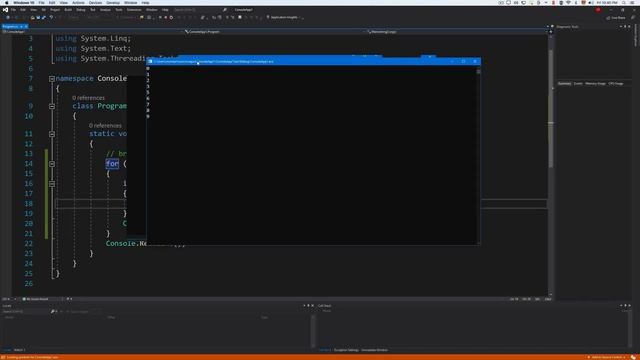Click the split editor icon above scrollbar
640x360 pixels.
(x=550, y=32)
